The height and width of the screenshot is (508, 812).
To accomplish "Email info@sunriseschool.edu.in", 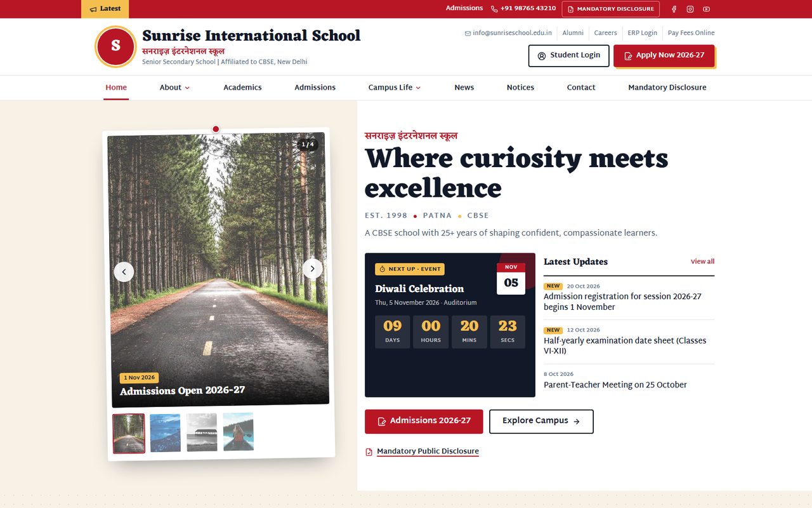I will (508, 33).
